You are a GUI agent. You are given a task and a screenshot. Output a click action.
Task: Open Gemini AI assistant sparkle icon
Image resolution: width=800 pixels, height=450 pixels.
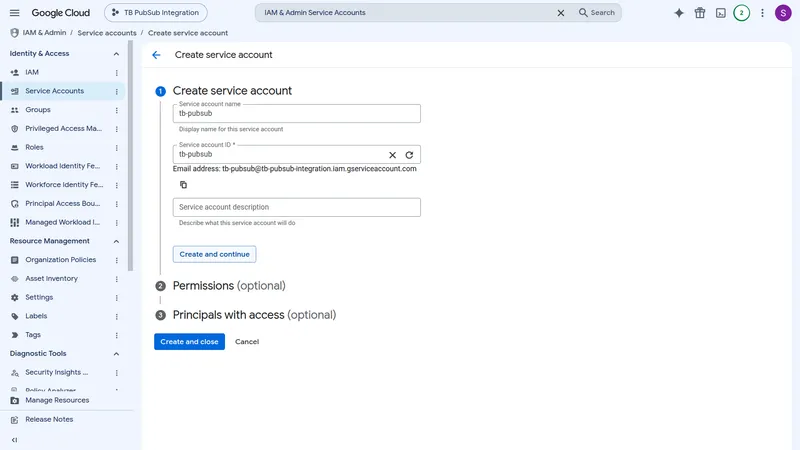click(679, 13)
